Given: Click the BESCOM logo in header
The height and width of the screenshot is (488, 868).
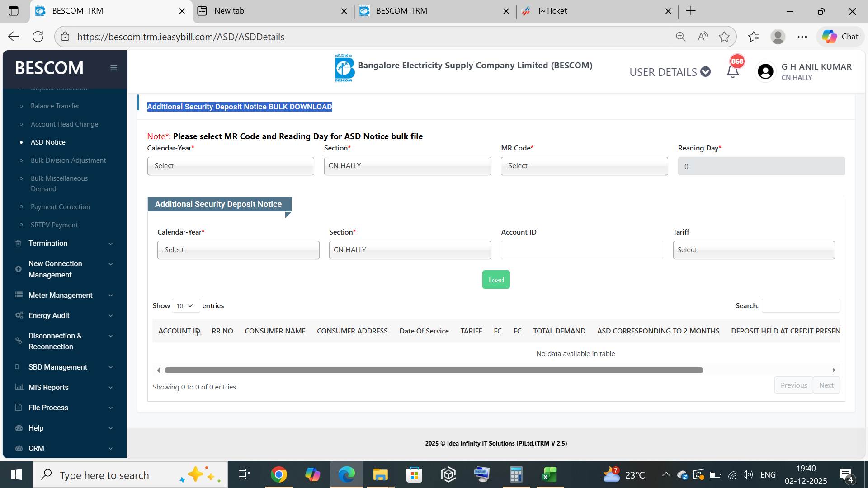Looking at the screenshot, I should point(344,68).
